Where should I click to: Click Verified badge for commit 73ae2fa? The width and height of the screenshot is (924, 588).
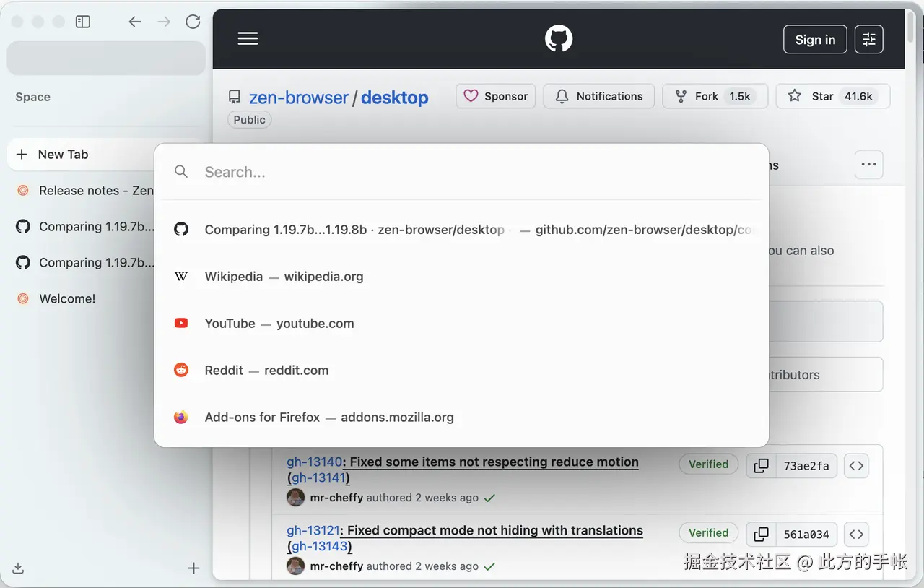709,464
